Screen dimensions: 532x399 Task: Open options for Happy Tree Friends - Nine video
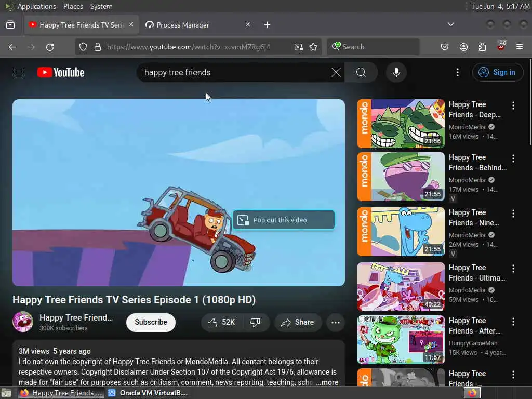coord(513,214)
